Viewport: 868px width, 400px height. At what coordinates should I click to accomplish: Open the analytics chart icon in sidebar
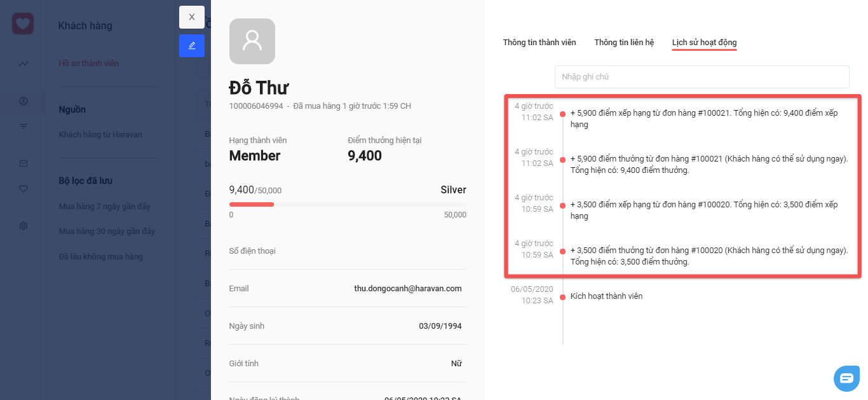24,64
